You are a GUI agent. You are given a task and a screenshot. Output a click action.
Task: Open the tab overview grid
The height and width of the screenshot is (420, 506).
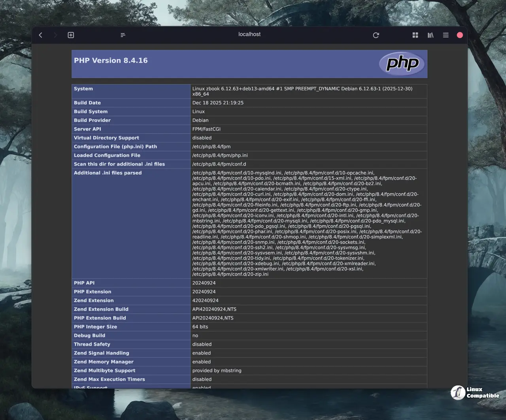[x=415, y=35]
